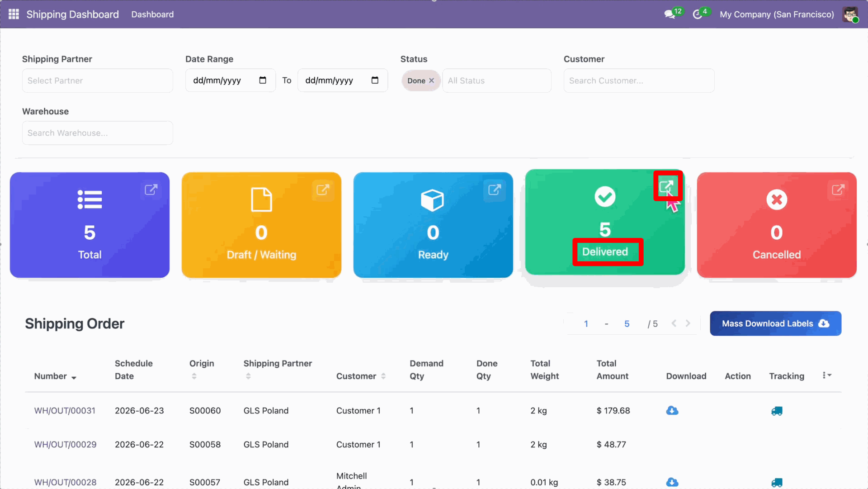This screenshot has width=868, height=489.
Task: Select the Total card
Action: coord(90,225)
